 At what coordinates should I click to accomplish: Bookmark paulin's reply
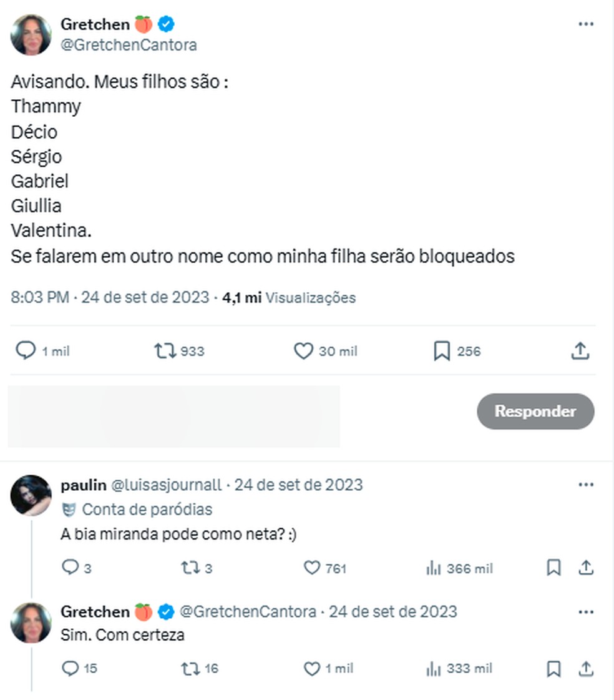tap(553, 568)
